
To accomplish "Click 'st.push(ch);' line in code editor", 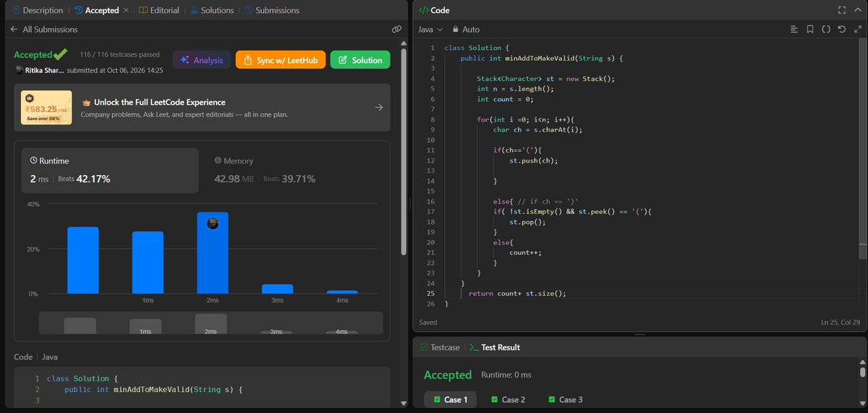I will (534, 161).
